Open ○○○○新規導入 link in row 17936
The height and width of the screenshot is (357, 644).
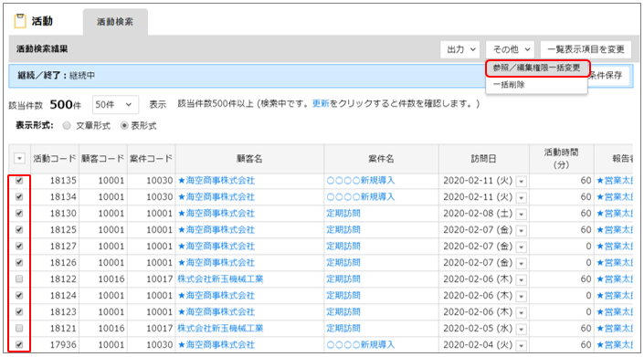pos(361,345)
